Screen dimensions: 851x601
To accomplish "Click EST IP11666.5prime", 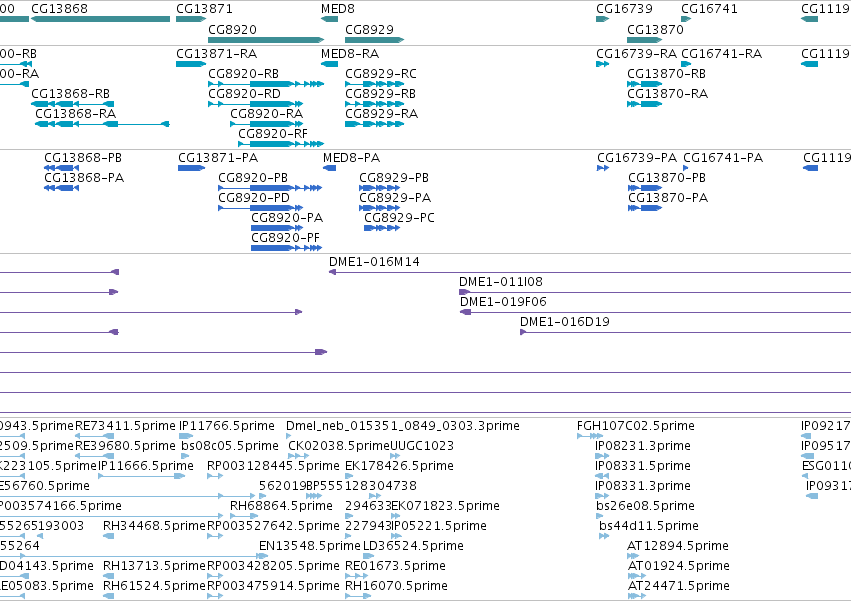I will [142, 476].
